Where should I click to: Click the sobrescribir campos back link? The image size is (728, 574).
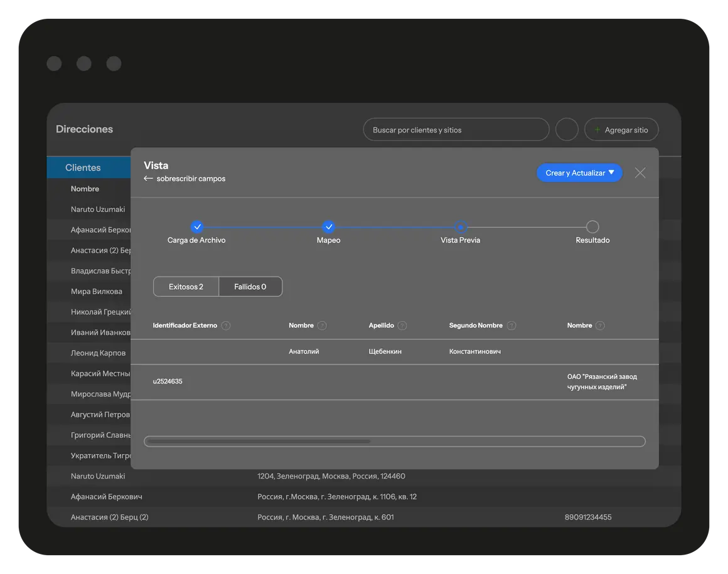(x=191, y=179)
